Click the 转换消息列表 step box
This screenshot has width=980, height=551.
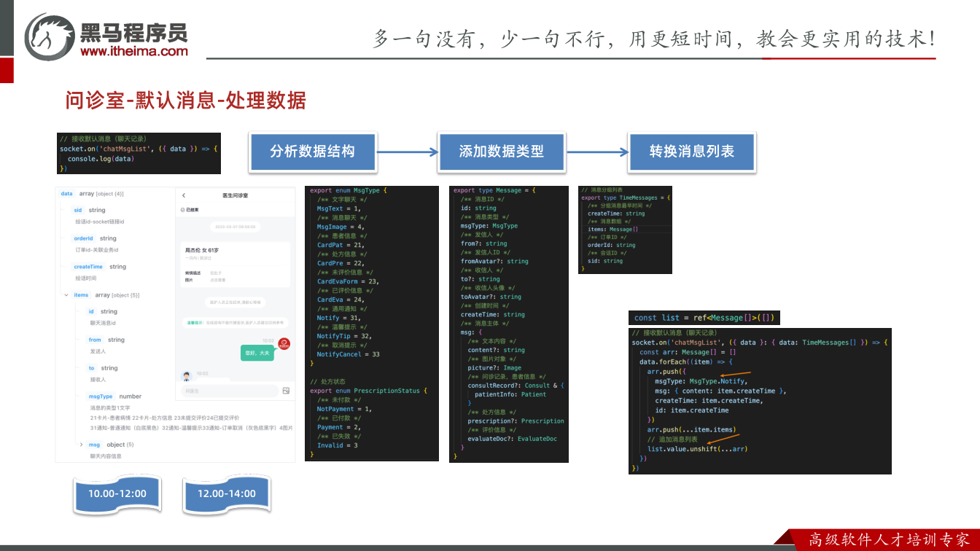coord(691,152)
